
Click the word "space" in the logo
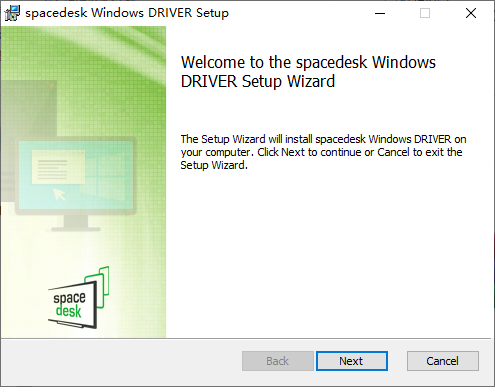click(x=69, y=298)
